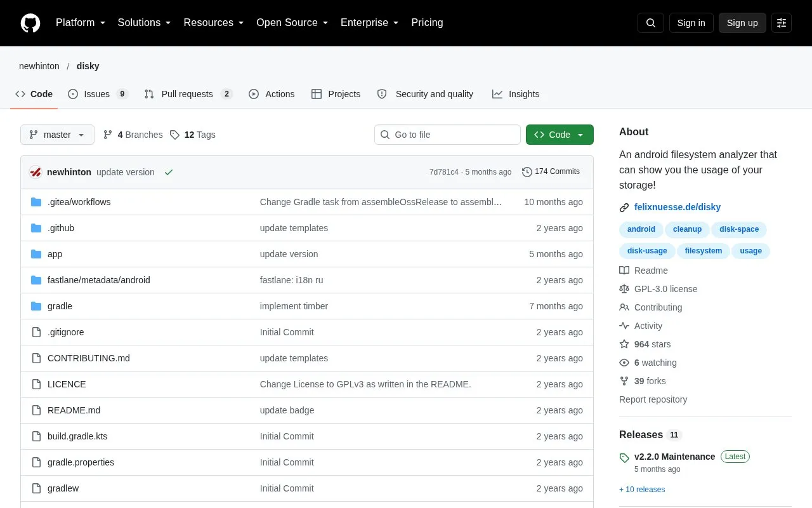Click the newhinton avatar icon
Viewport: 812px width, 508px height.
click(x=36, y=172)
